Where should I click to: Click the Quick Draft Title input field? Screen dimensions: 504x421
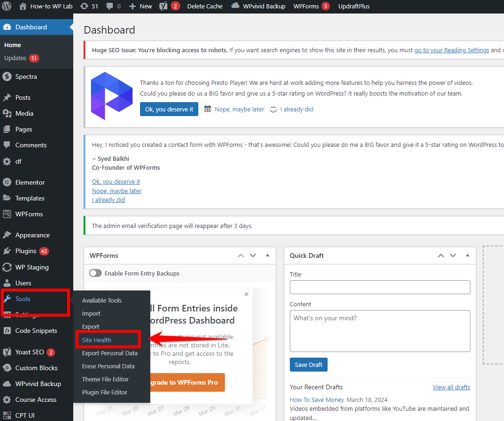coord(379,287)
